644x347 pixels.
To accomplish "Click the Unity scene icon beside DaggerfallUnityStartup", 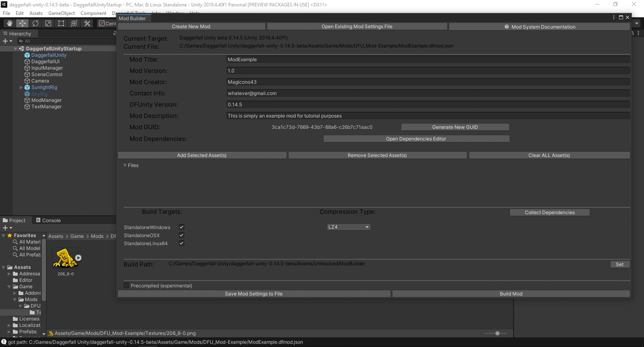I will 22,49.
